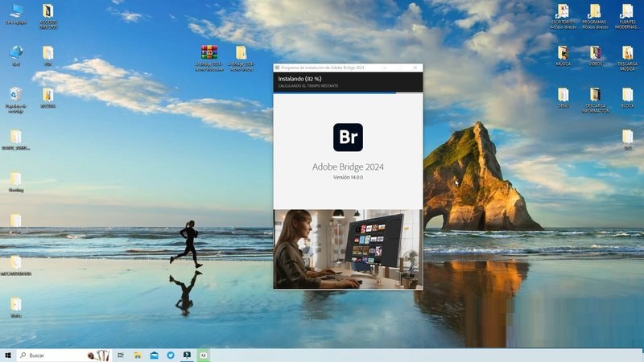Open the DENU desktop folder
Image resolution: width=644 pixels, height=362 pixels.
tap(563, 97)
